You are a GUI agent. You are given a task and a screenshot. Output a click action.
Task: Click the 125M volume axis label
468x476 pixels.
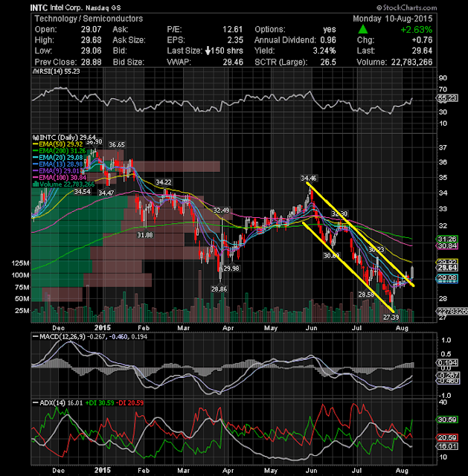[20, 263]
